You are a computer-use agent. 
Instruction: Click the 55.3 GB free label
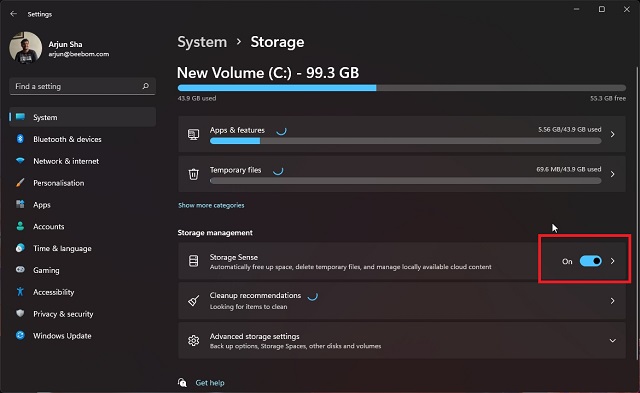608,98
